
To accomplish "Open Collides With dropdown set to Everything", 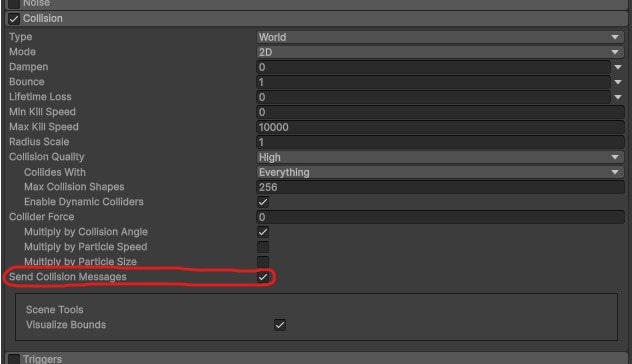I will (x=440, y=172).
